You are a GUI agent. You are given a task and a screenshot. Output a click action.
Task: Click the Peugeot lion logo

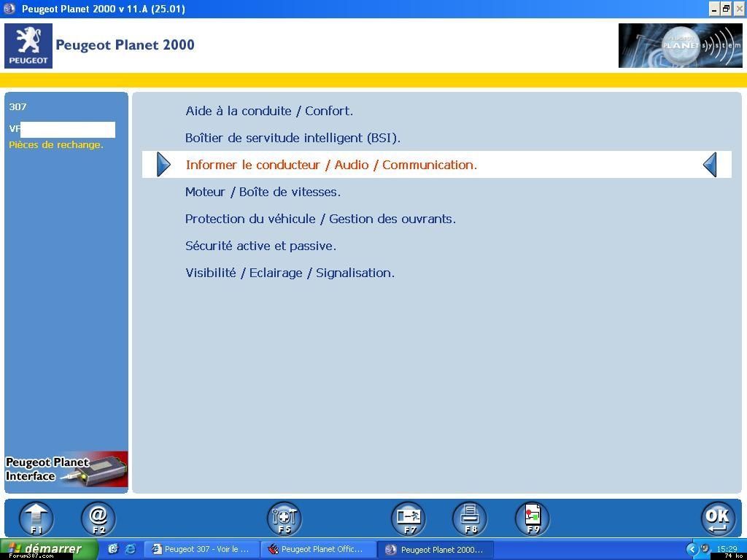click(x=28, y=45)
